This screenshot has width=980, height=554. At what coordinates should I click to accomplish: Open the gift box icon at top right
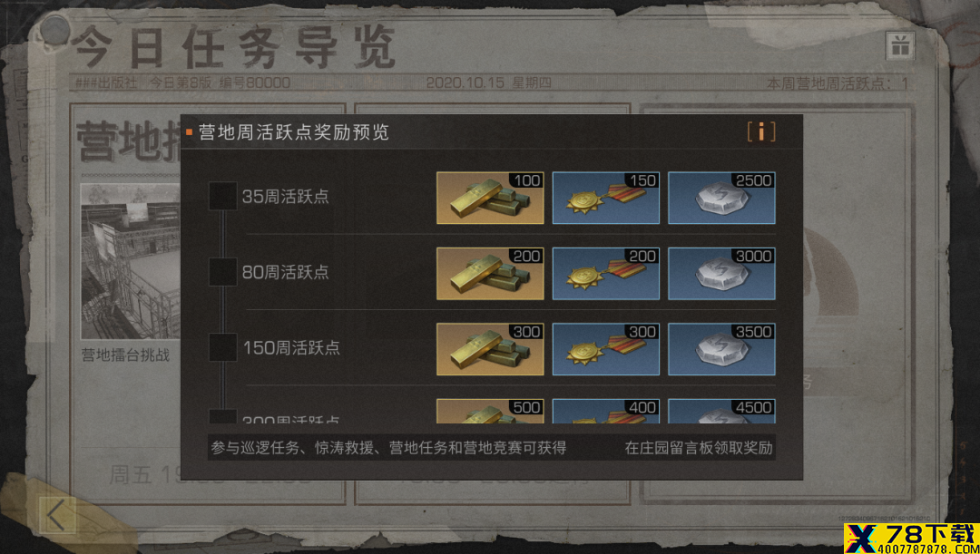coord(900,45)
